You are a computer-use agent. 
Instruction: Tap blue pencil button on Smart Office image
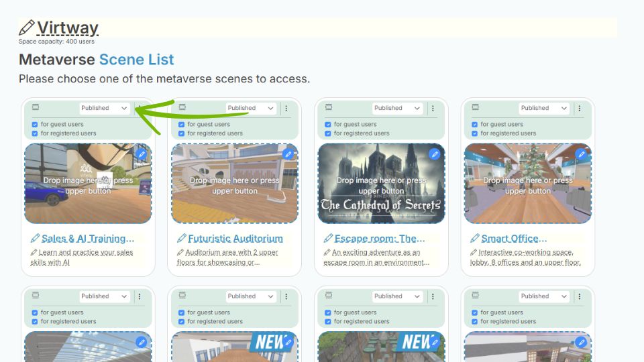pos(581,154)
